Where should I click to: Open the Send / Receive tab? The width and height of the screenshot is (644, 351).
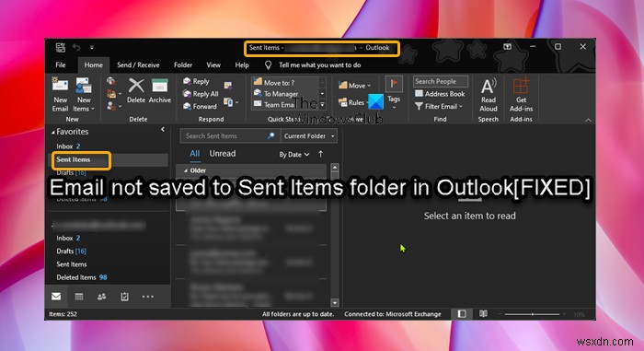tap(138, 65)
